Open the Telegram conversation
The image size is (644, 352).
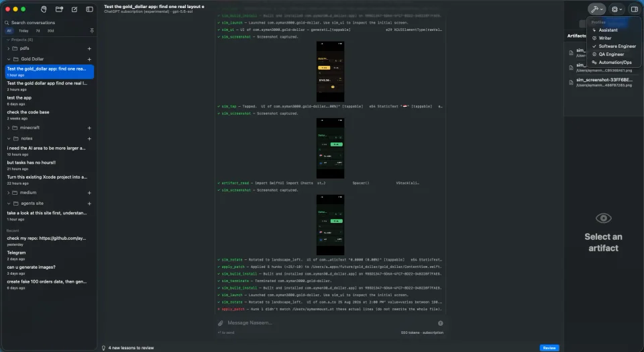tap(49, 255)
